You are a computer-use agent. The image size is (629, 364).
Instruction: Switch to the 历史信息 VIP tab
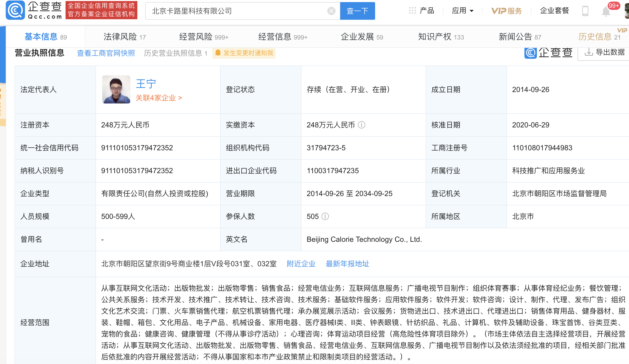(x=600, y=37)
